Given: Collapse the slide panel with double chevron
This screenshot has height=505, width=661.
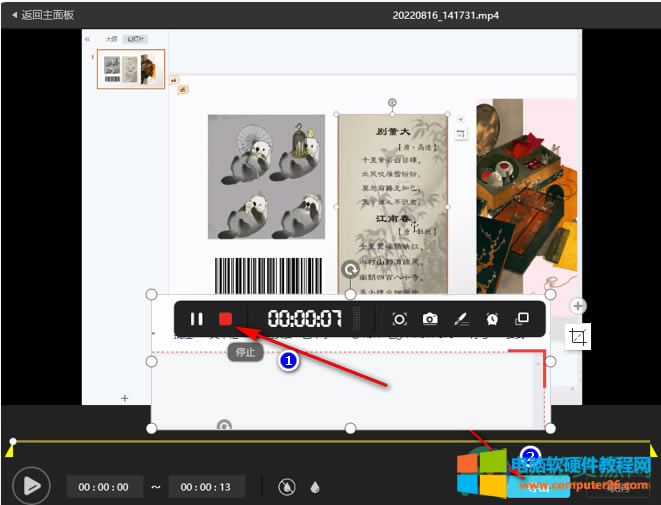Looking at the screenshot, I should (87, 39).
